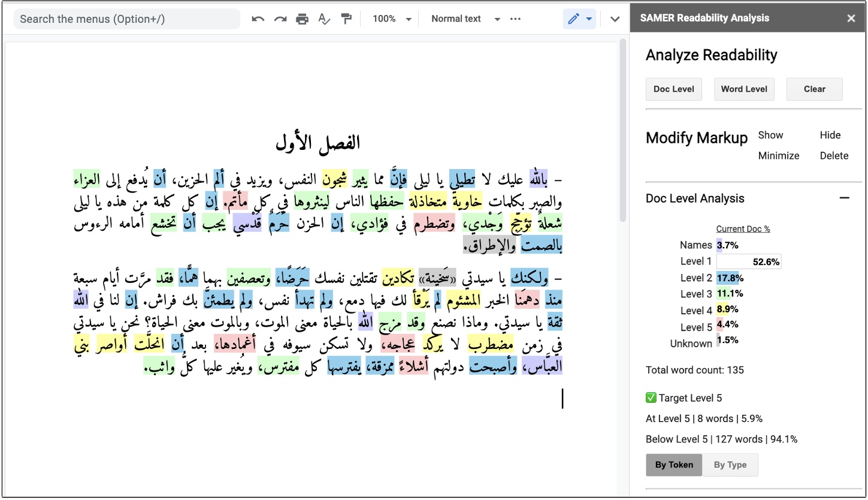Select the Paint format tool
The image size is (868, 500).
tap(346, 19)
